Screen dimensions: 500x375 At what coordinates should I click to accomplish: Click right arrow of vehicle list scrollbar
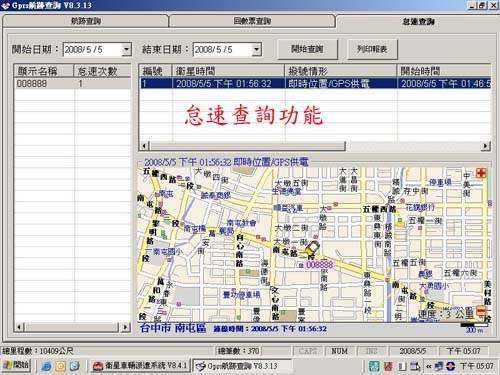tap(125, 327)
